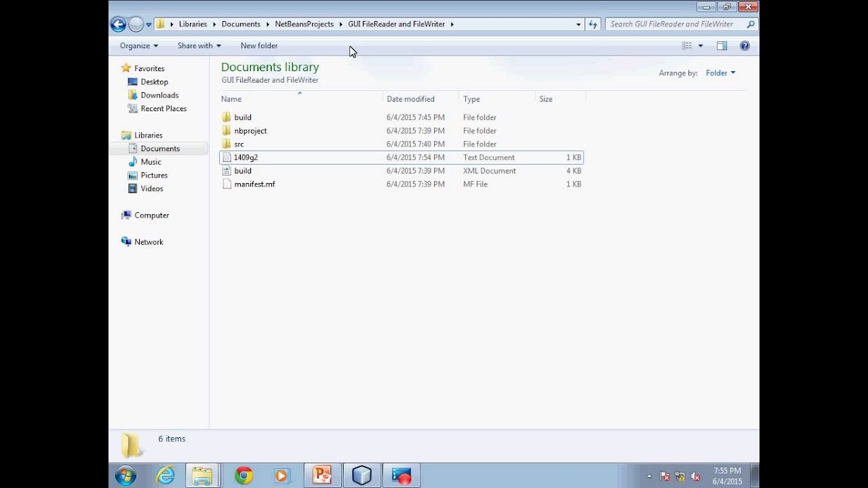Refresh the folder view
Screen dimensions: 868x488
point(593,24)
